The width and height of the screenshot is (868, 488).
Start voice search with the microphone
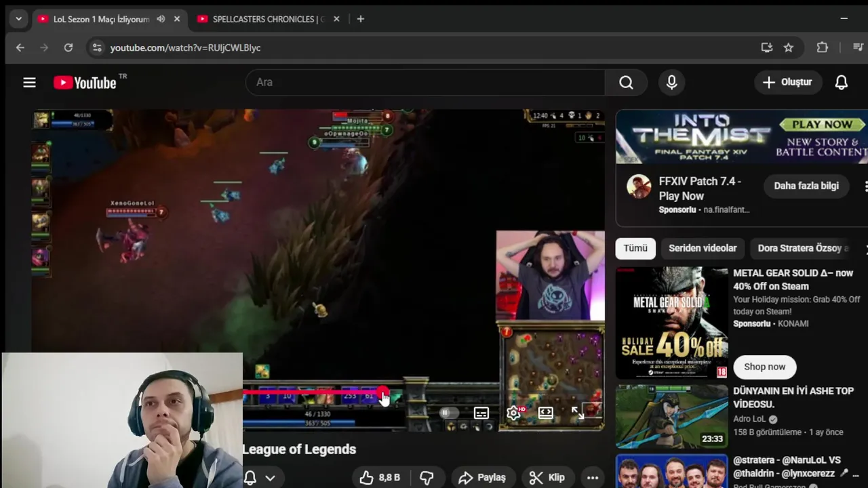tap(671, 82)
